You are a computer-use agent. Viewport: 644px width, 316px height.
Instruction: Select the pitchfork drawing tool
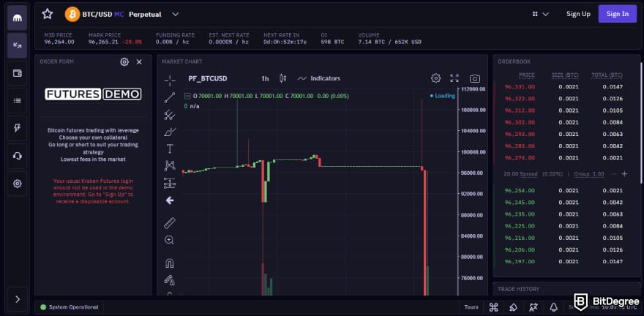point(170,115)
